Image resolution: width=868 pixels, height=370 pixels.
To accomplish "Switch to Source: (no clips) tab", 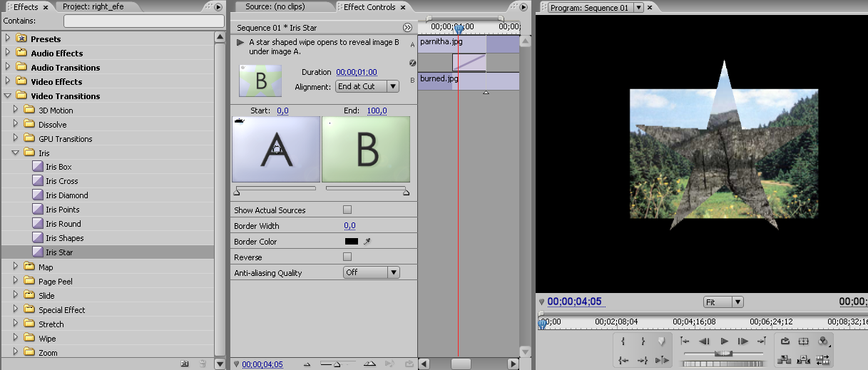I will coord(277,7).
